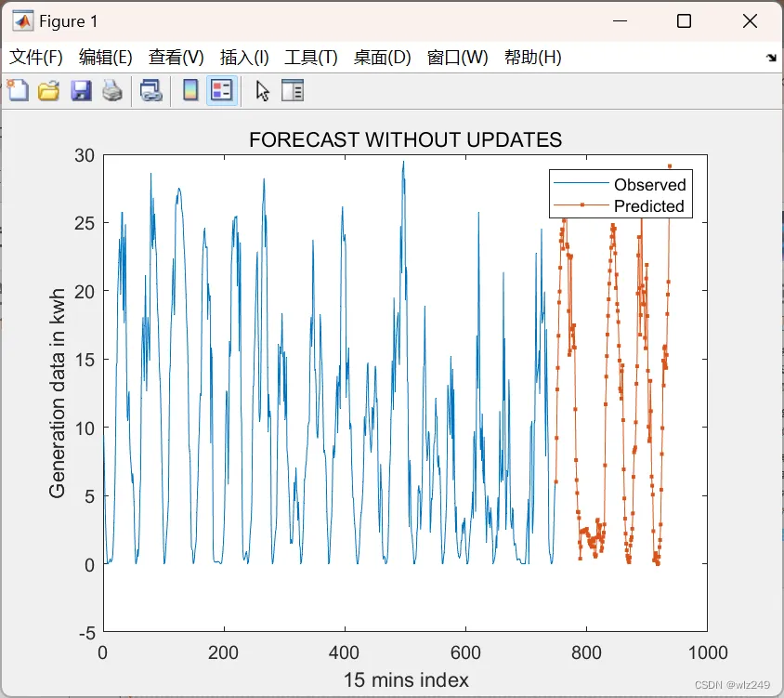
Task: Open the 工具(T) menu
Action: click(x=311, y=57)
